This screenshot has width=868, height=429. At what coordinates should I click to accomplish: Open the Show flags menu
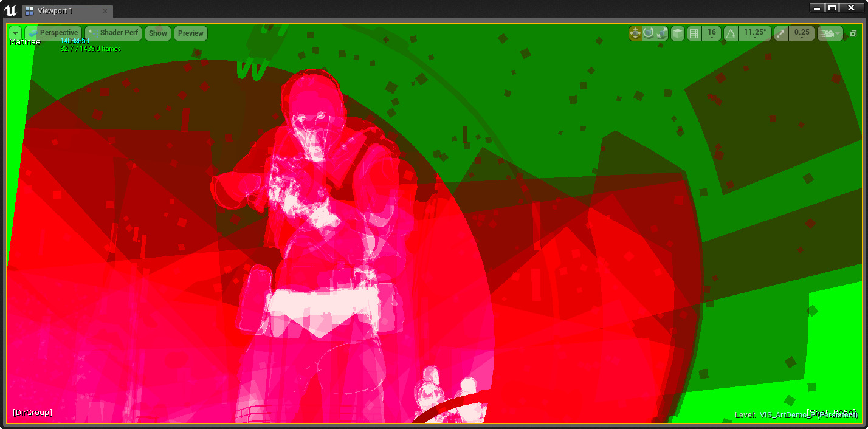[x=157, y=33]
